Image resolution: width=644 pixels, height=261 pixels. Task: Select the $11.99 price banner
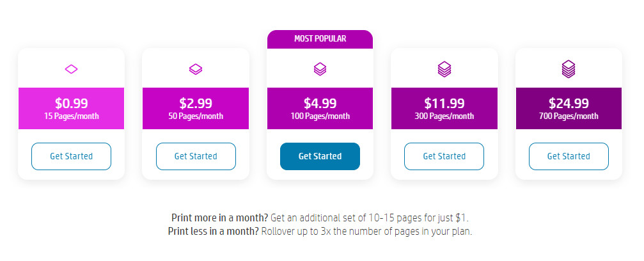tap(444, 109)
